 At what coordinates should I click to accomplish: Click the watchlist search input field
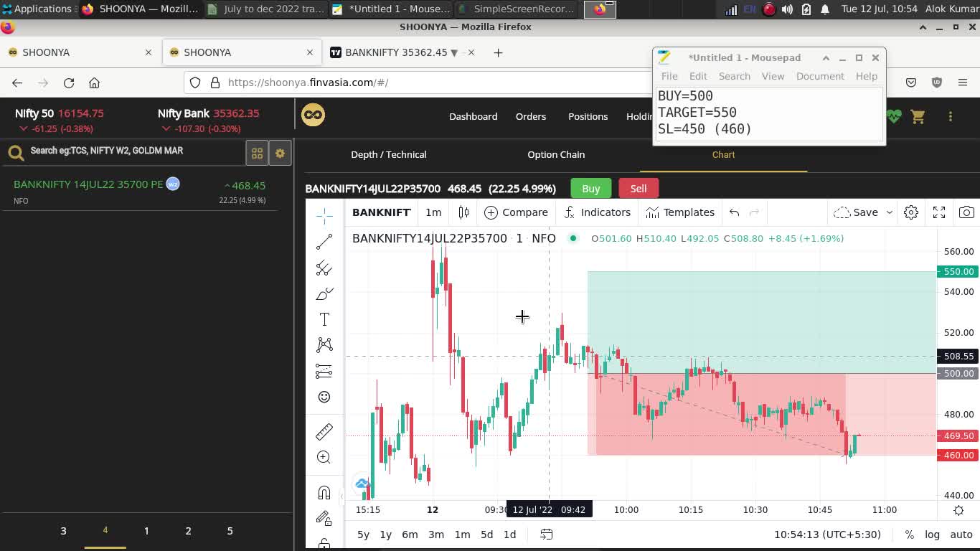click(135, 151)
